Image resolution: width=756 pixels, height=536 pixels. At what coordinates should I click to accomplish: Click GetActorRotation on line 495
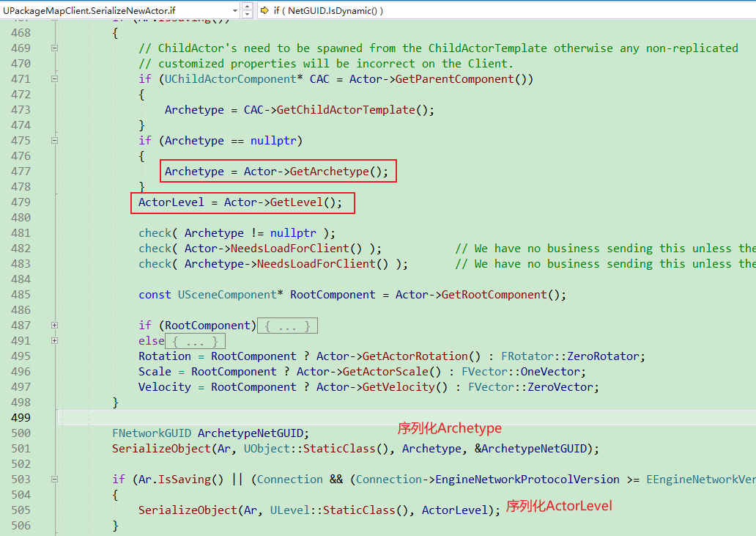tap(415, 356)
